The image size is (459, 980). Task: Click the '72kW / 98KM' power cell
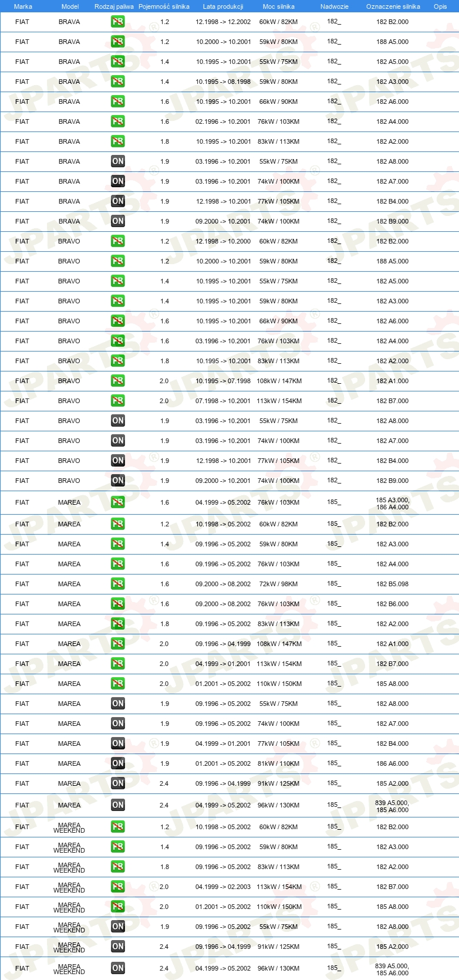(279, 584)
